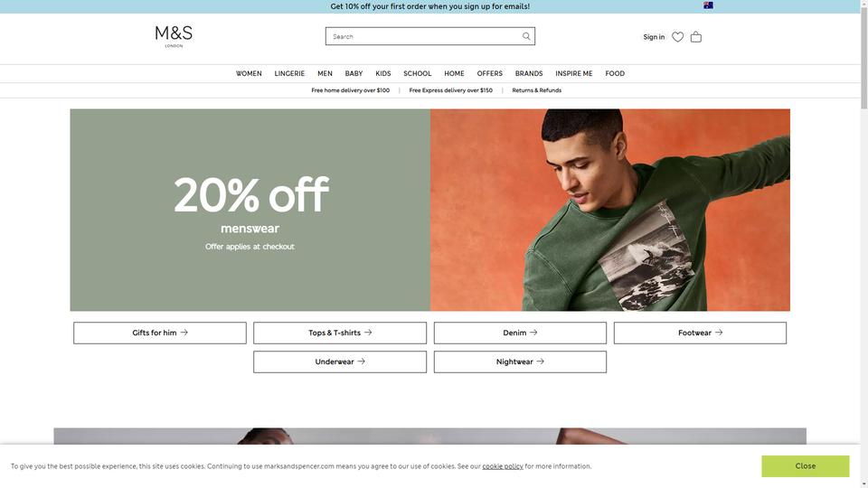Click Sign in link
Viewport: 868px width, 488px height.
pyautogui.click(x=654, y=37)
